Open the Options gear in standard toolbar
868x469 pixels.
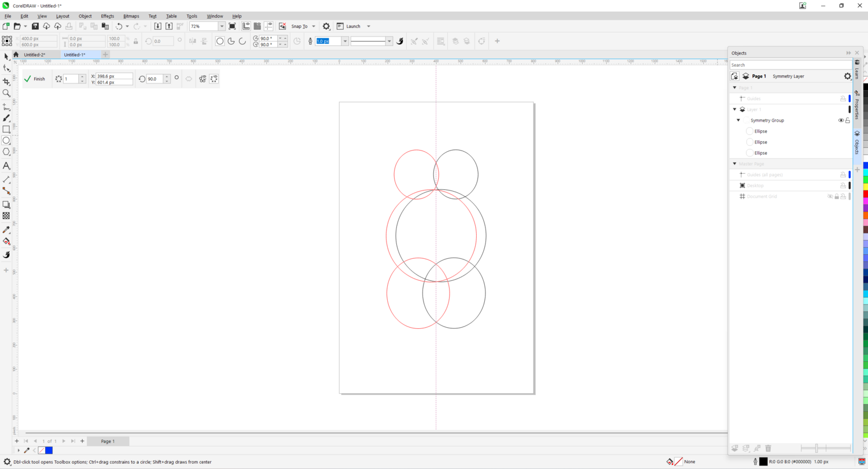coord(326,27)
